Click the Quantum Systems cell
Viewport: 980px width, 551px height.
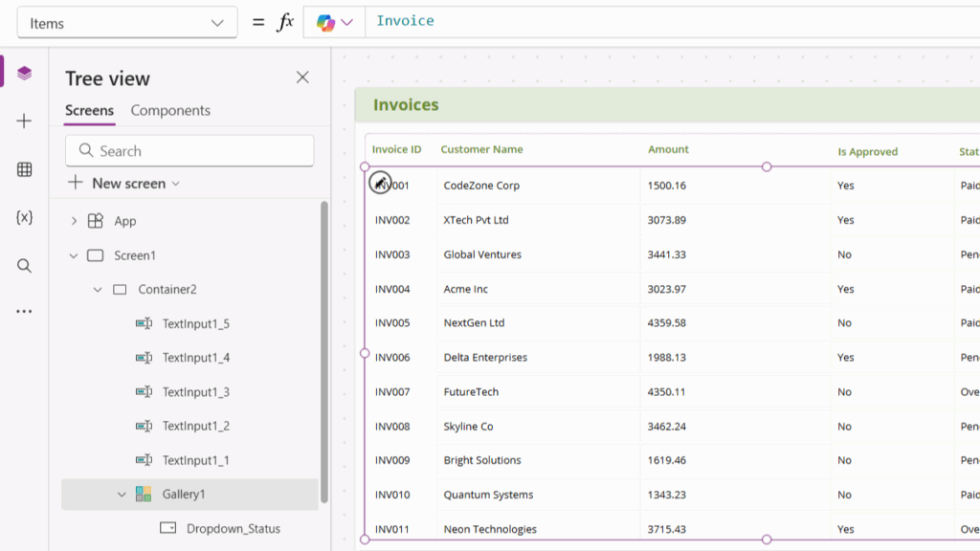pyautogui.click(x=488, y=495)
